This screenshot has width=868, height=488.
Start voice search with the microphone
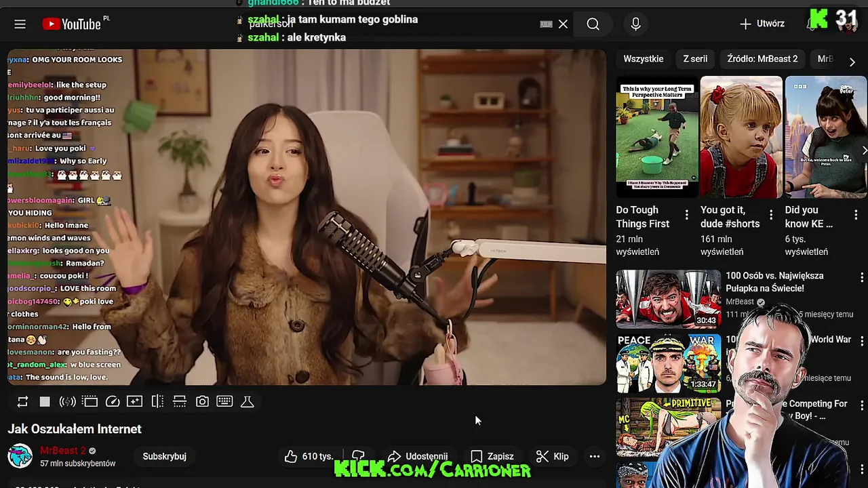[635, 24]
